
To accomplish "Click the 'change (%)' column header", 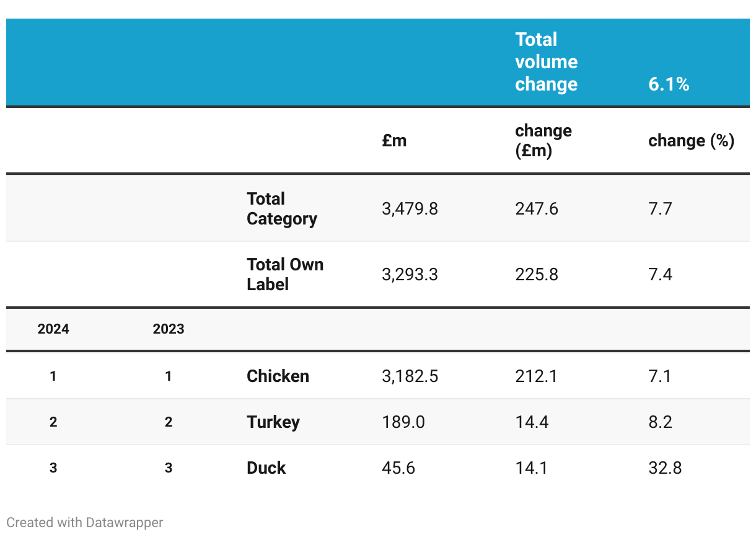I will pyautogui.click(x=692, y=141).
